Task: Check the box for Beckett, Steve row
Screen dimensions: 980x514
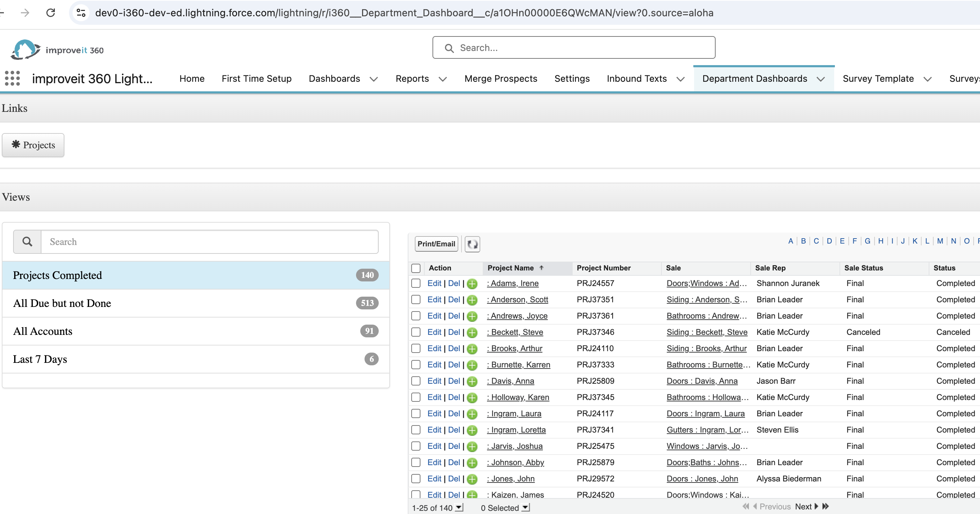Action: [x=416, y=332]
